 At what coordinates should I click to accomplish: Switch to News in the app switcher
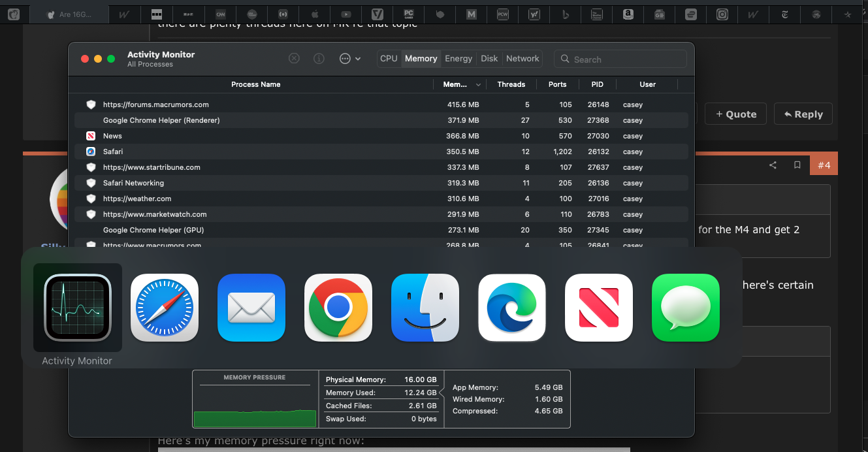599,308
